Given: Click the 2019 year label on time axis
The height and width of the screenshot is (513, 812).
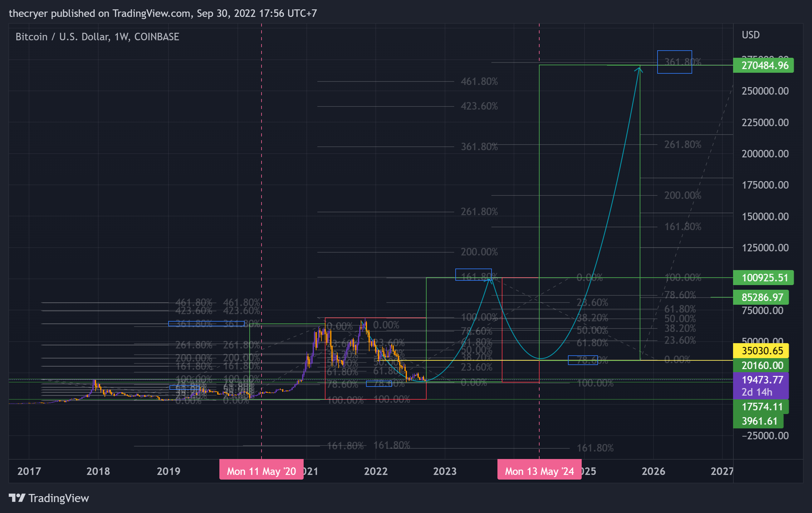Looking at the screenshot, I should (169, 471).
